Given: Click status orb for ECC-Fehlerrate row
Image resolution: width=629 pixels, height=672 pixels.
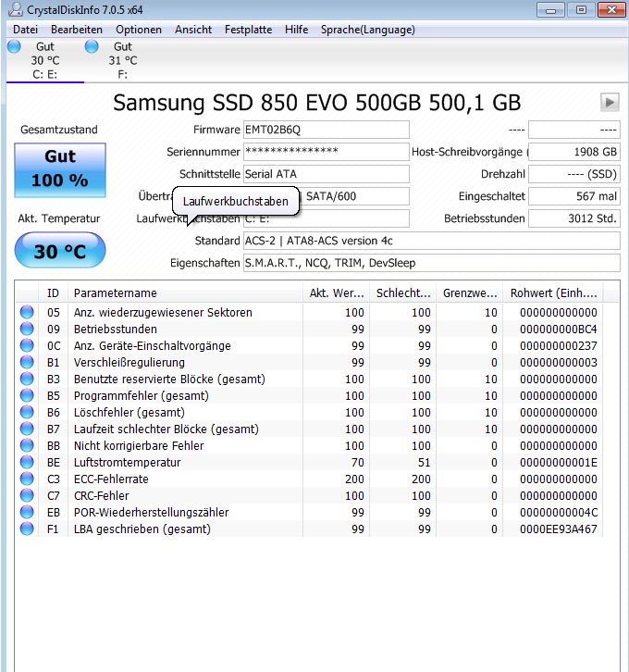Looking at the screenshot, I should click(x=27, y=479).
